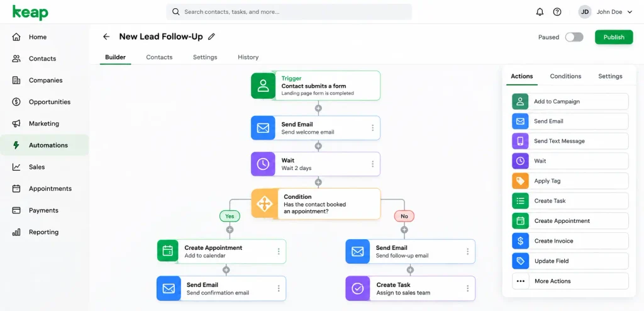Publish the automation

point(614,37)
